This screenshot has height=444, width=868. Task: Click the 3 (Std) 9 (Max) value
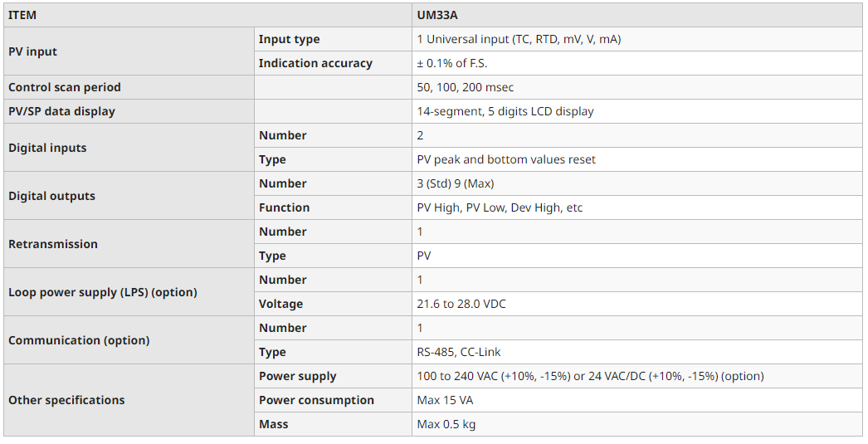(455, 183)
